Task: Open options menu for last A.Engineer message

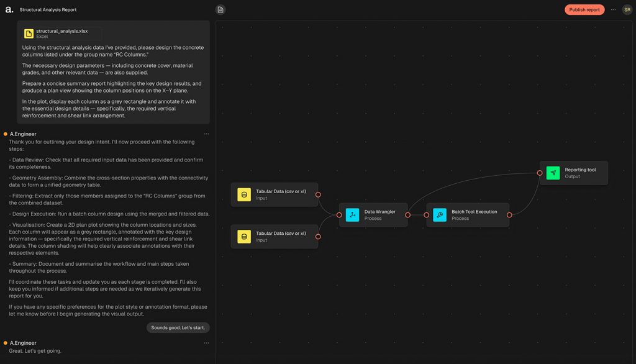Action: click(206, 343)
